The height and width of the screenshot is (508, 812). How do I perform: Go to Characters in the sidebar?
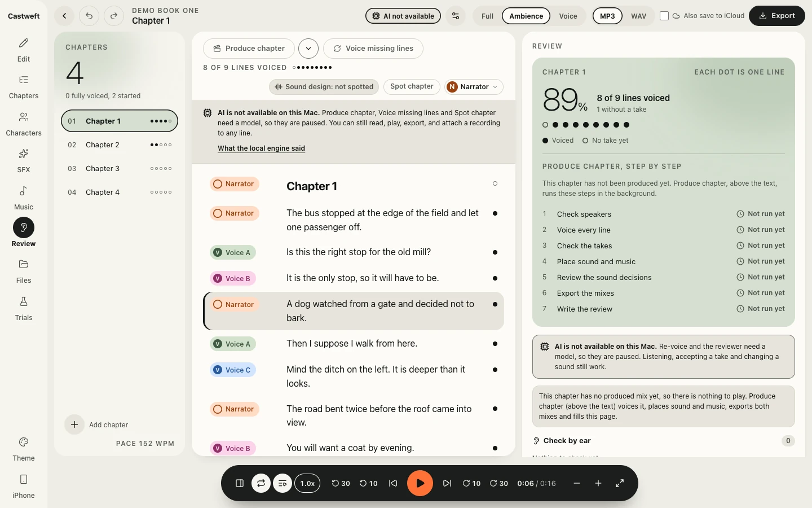click(24, 124)
